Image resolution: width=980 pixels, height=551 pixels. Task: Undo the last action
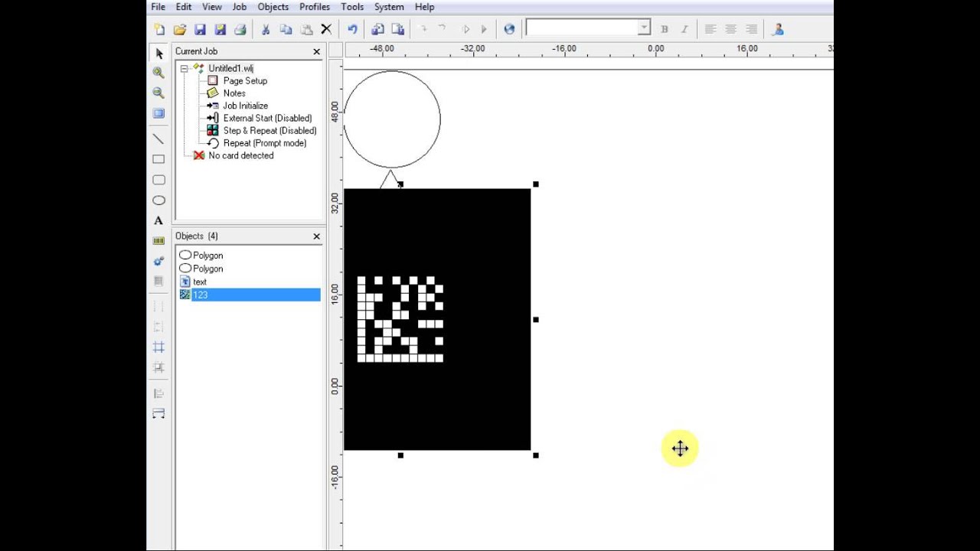click(352, 29)
